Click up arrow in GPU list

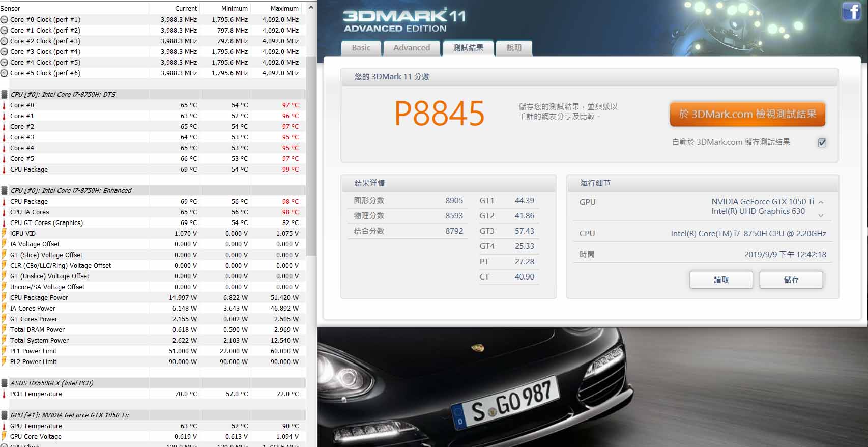(x=821, y=202)
